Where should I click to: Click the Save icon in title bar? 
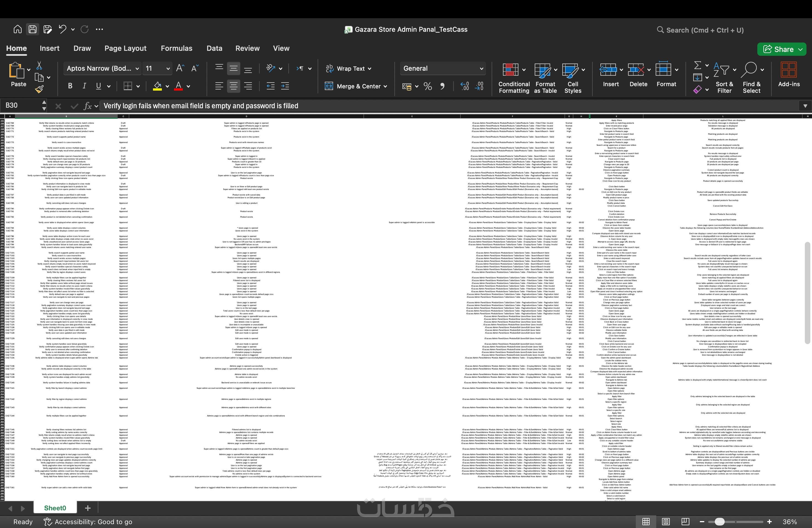click(x=32, y=29)
